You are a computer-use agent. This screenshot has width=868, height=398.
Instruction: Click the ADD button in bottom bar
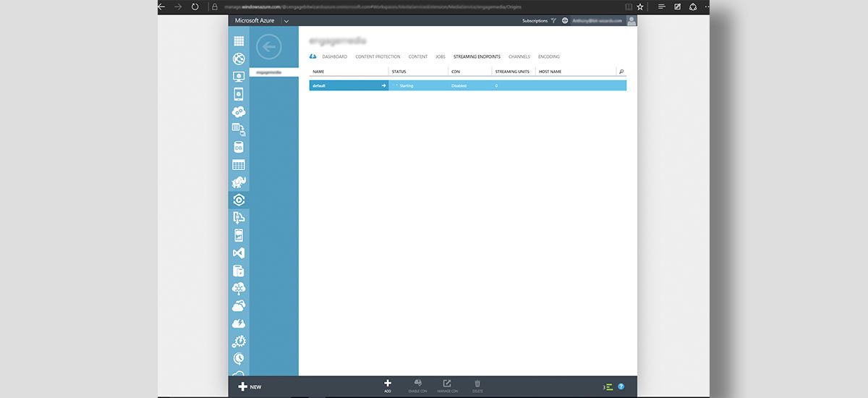pyautogui.click(x=388, y=386)
